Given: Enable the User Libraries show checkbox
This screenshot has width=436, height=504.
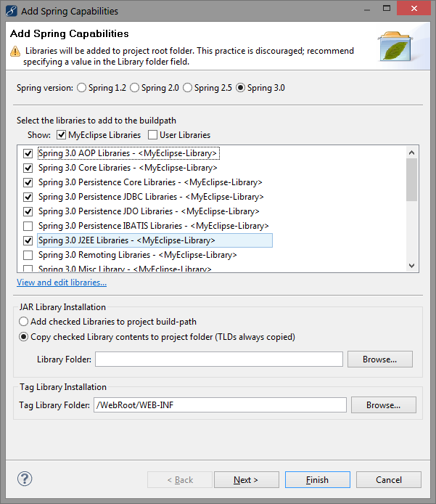Looking at the screenshot, I should 152,134.
